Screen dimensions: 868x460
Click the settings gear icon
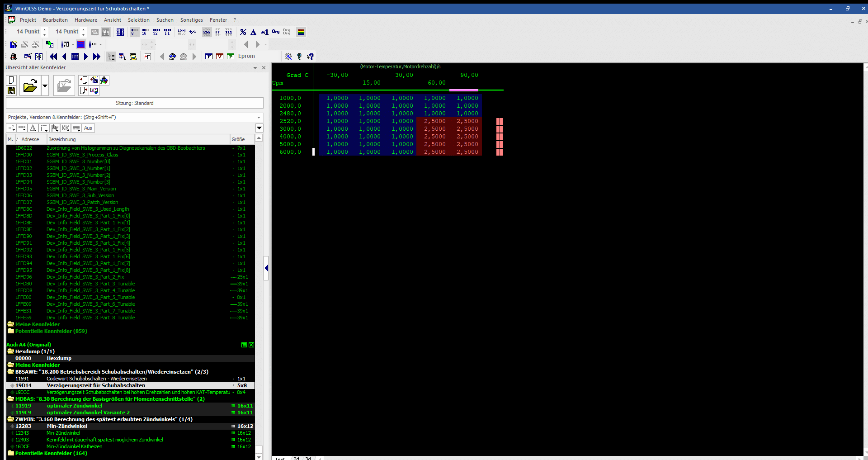coord(288,57)
